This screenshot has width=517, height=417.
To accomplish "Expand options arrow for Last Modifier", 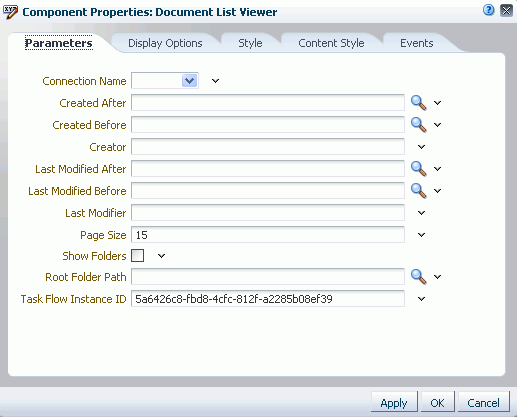I will [421, 213].
